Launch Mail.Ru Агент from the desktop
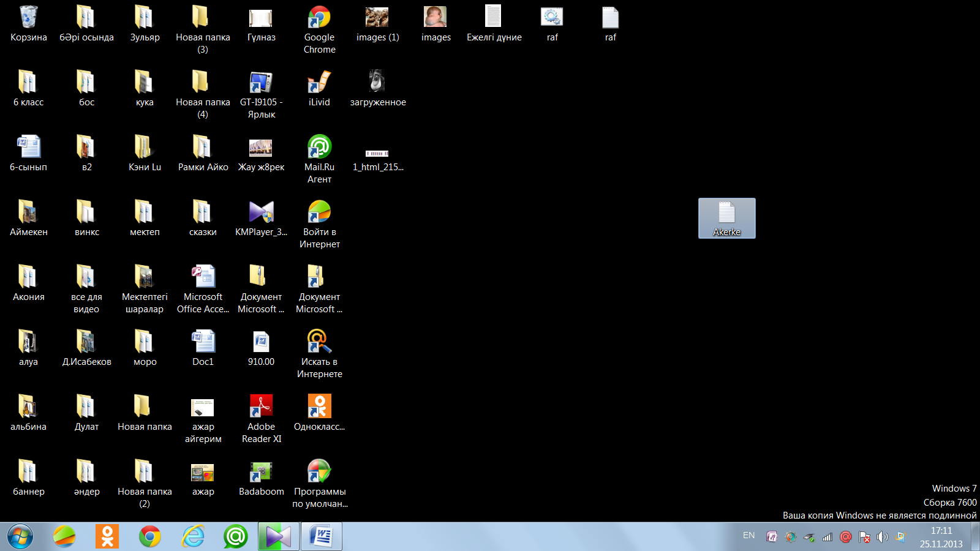980x551 pixels. pos(319,160)
